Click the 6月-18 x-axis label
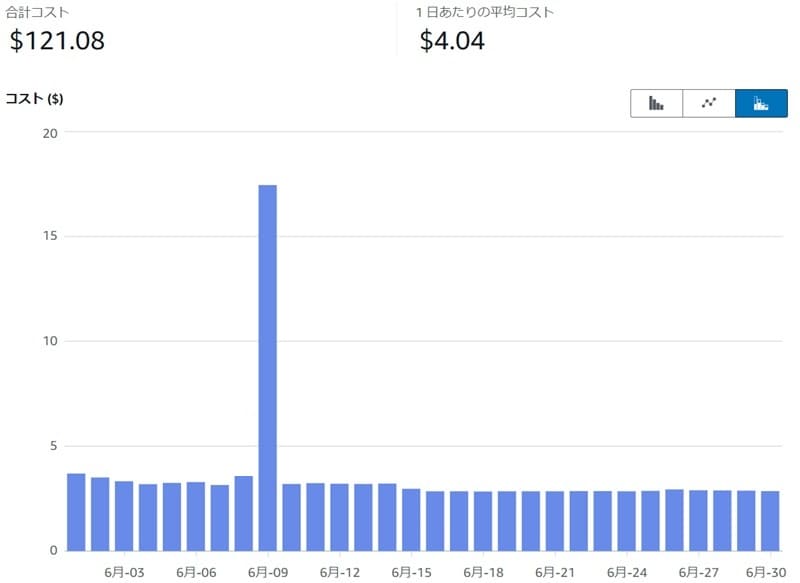Screen dimensions: 800x583 [483, 572]
